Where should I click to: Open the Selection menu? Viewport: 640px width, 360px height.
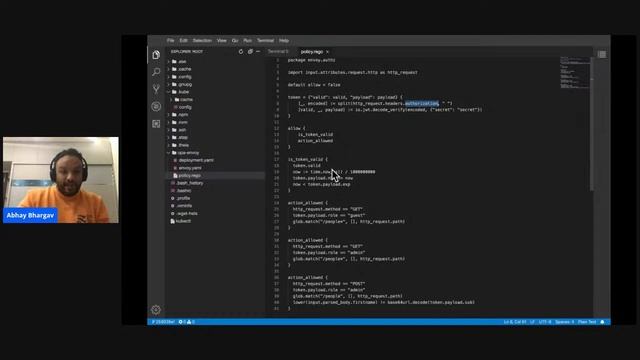(x=202, y=40)
